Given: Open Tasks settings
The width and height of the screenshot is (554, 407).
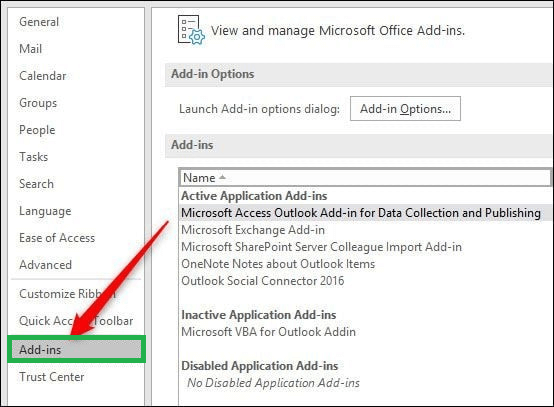Looking at the screenshot, I should pos(34,157).
